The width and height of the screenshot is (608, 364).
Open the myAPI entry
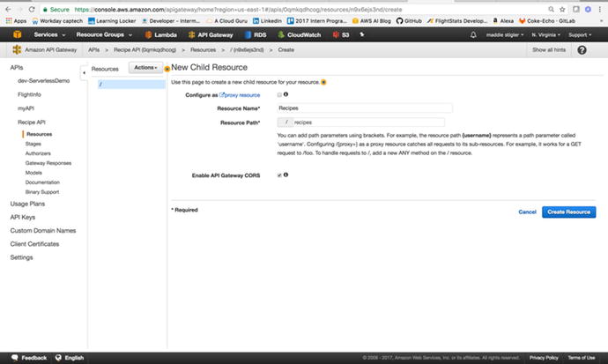(26, 108)
